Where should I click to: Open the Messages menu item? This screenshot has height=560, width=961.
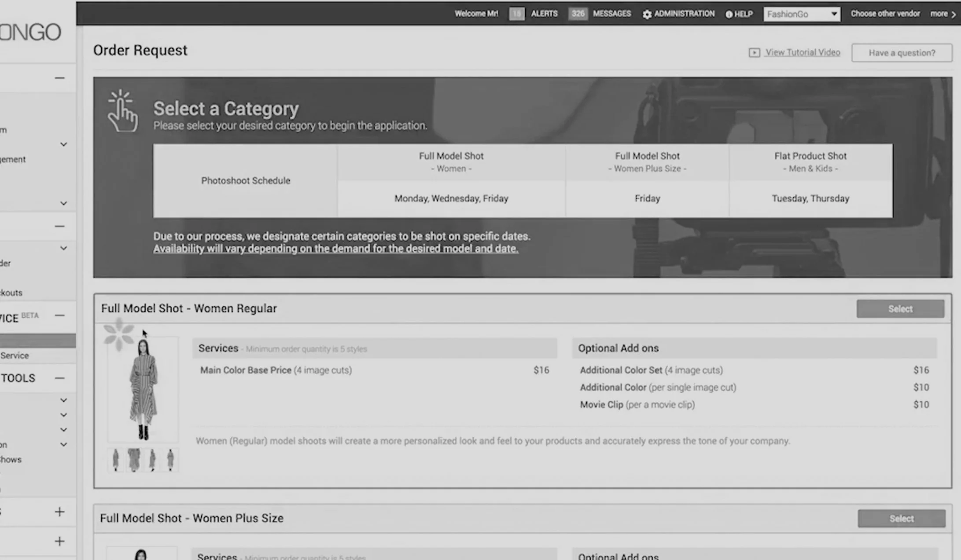point(611,14)
